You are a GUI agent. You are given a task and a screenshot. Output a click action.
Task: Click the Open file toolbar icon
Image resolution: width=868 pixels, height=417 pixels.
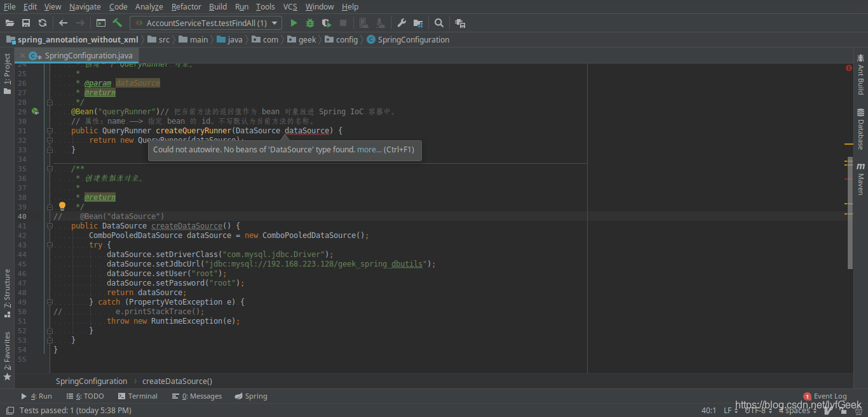tap(10, 23)
